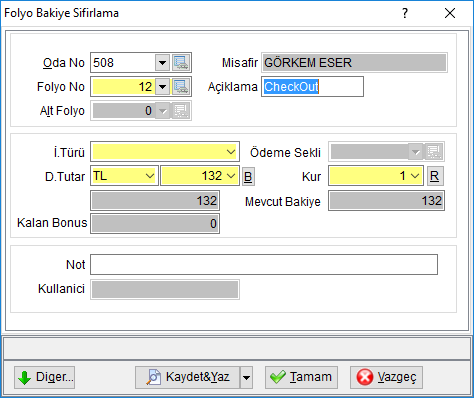Open the Kur rate dropdown
This screenshot has height=398, width=474.
[415, 176]
